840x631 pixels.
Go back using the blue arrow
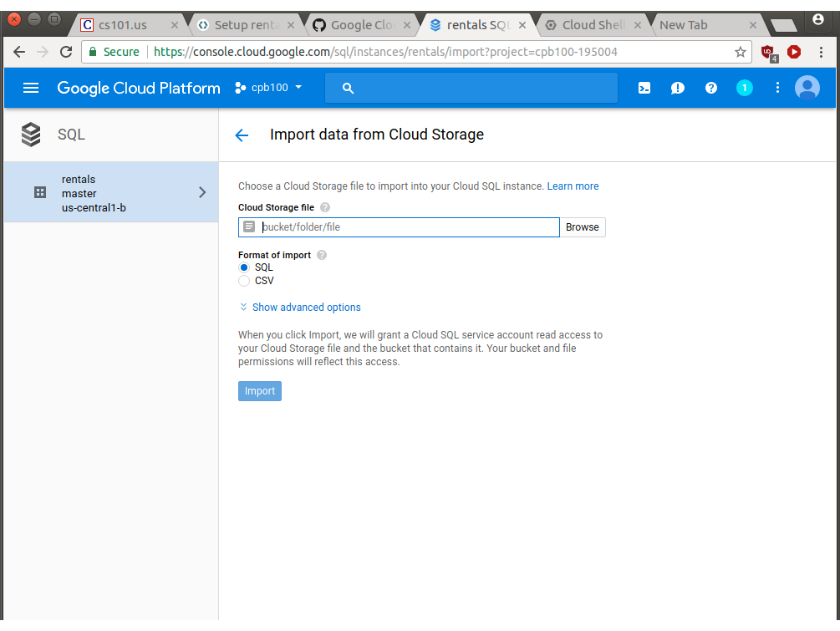[x=242, y=135]
